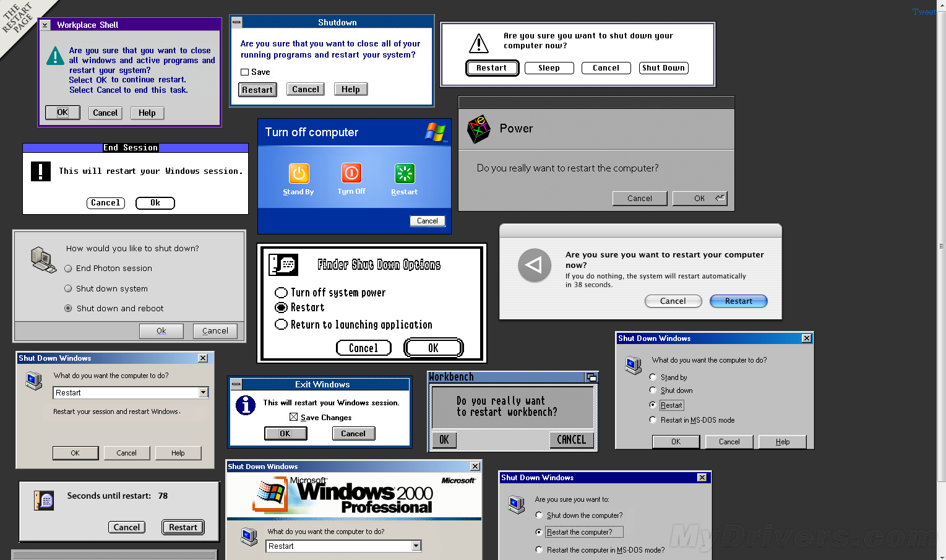This screenshot has height=560, width=946.
Task: Click the alert triangle in Mac OS shutdown dialog
Action: pos(479,44)
